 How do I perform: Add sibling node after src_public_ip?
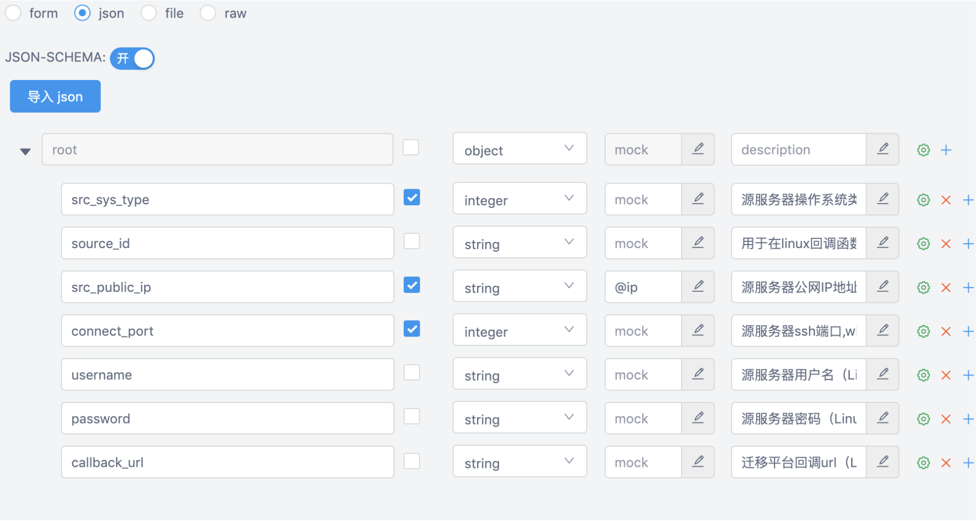tap(968, 287)
